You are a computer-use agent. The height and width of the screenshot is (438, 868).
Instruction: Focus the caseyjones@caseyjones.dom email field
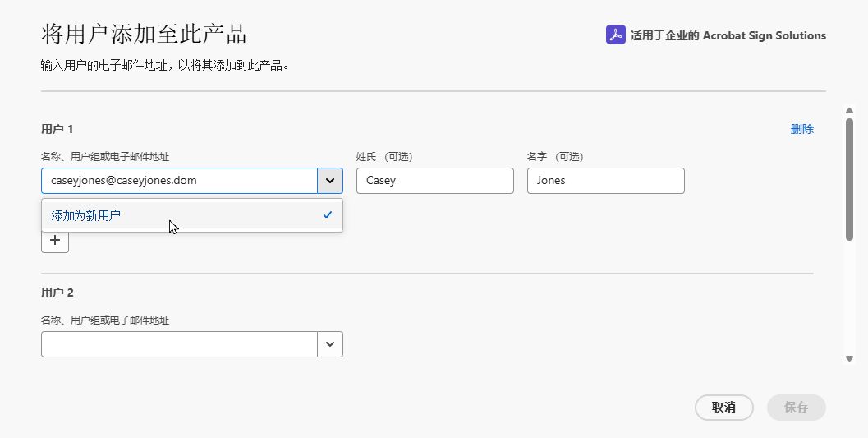pos(179,181)
